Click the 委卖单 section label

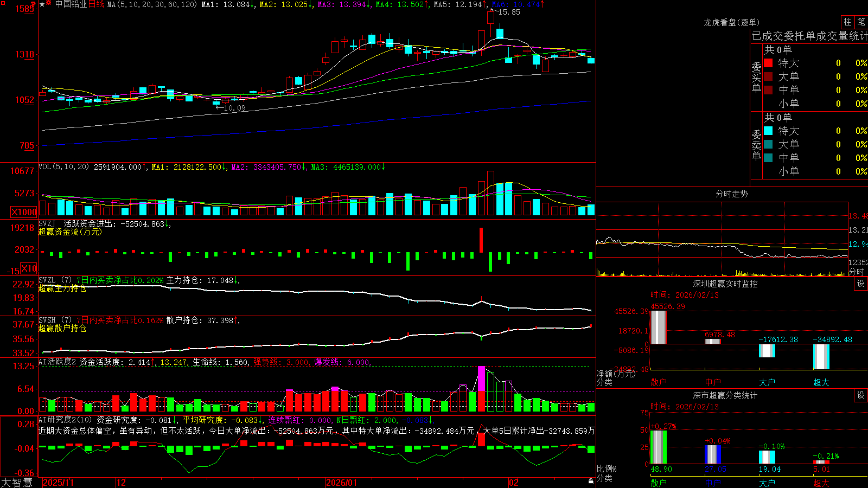756,145
